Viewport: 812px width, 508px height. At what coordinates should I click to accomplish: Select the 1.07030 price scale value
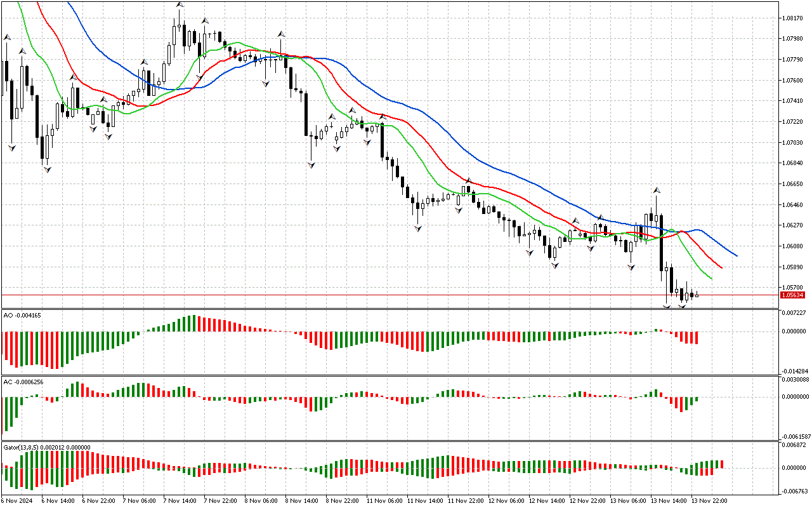(793, 143)
